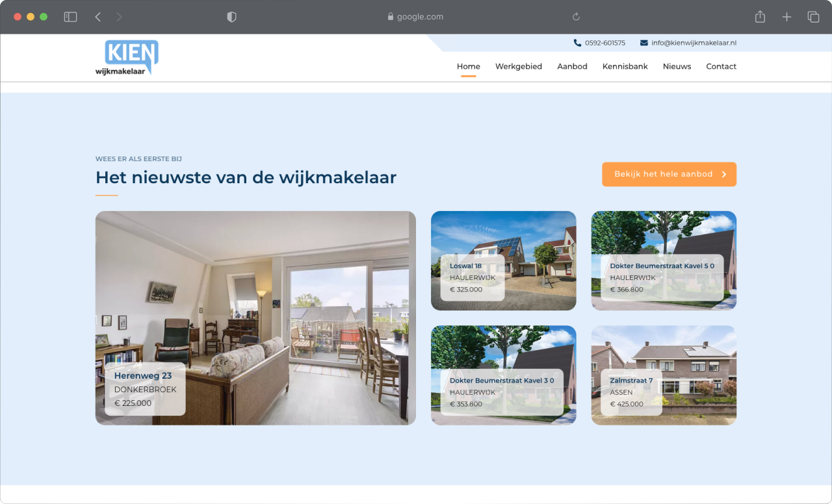
Task: Open the Werkgebied menu item
Action: [x=518, y=66]
